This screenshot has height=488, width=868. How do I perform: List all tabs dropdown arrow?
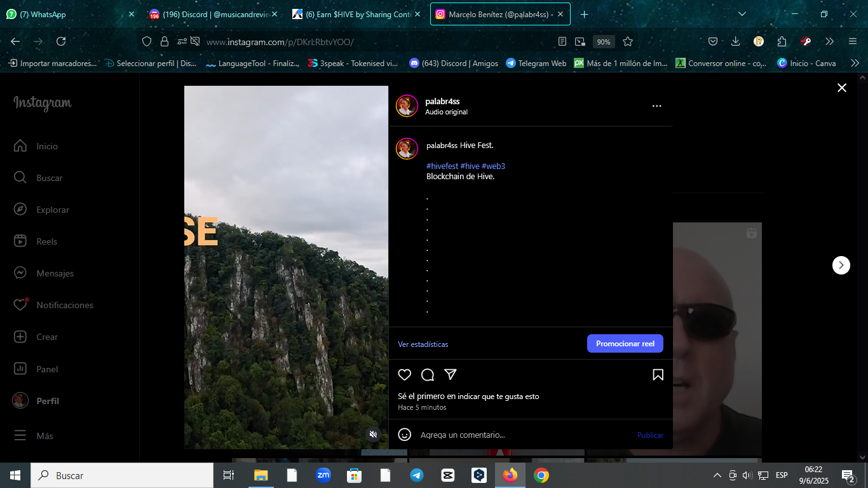click(742, 14)
